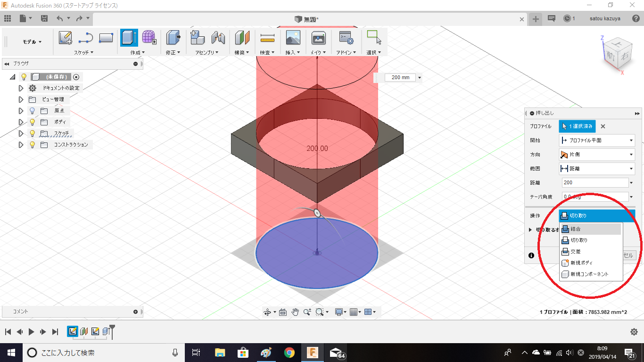Click the Offset Plane construct icon

(x=242, y=38)
